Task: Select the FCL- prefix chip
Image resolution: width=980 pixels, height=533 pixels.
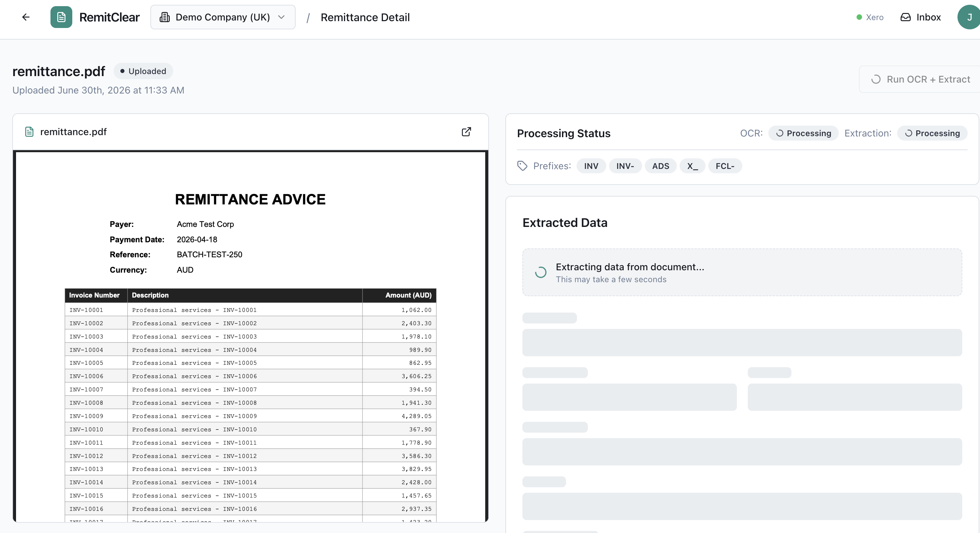Action: 725,166
